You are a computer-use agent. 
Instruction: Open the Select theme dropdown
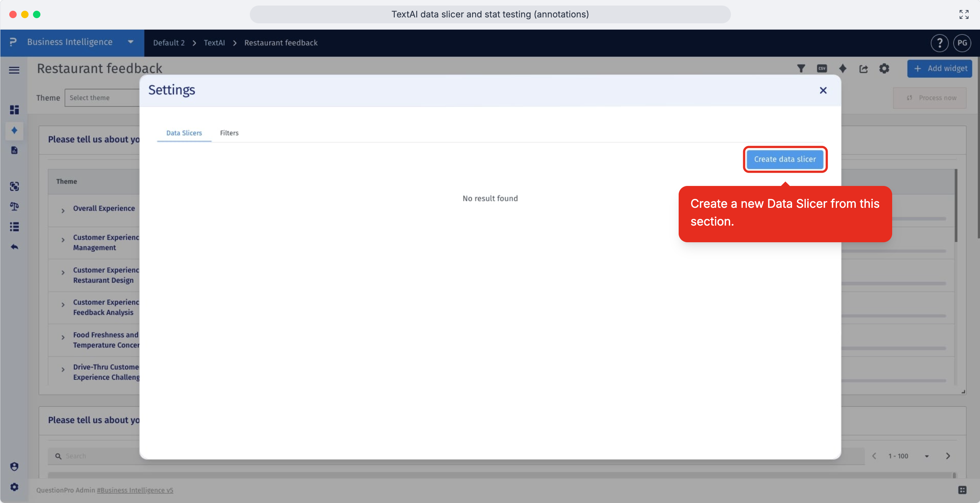pyautogui.click(x=102, y=98)
